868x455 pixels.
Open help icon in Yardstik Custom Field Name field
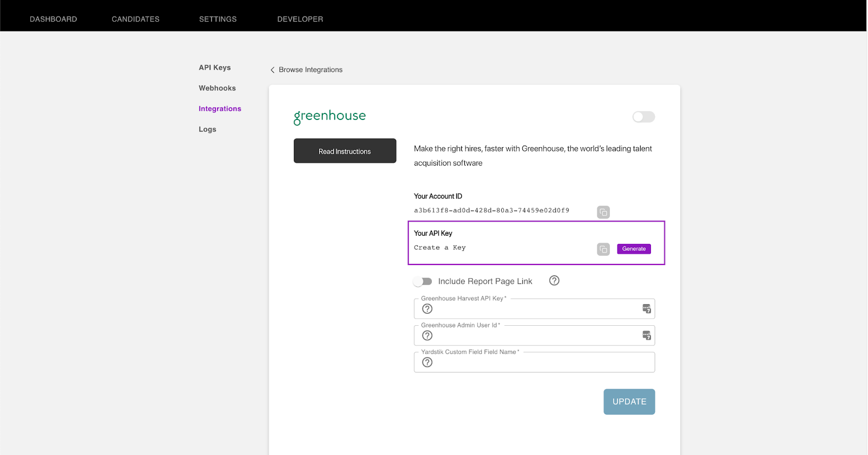427,362
